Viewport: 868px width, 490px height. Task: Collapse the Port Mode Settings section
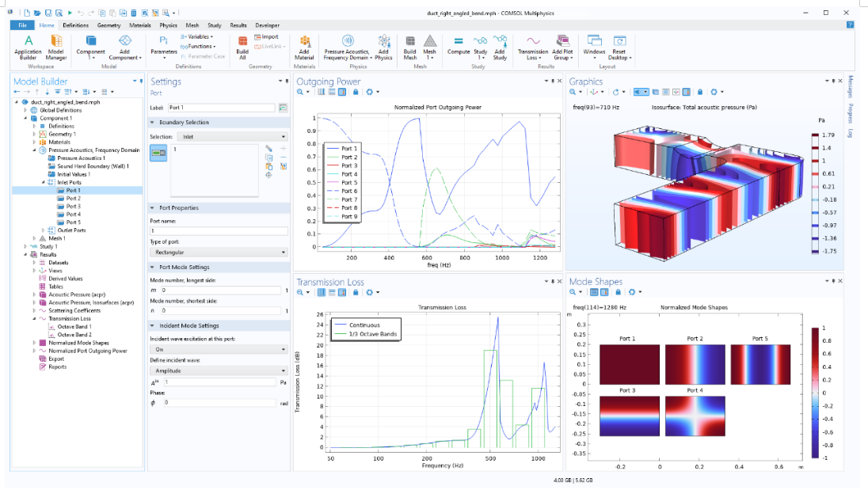click(152, 267)
